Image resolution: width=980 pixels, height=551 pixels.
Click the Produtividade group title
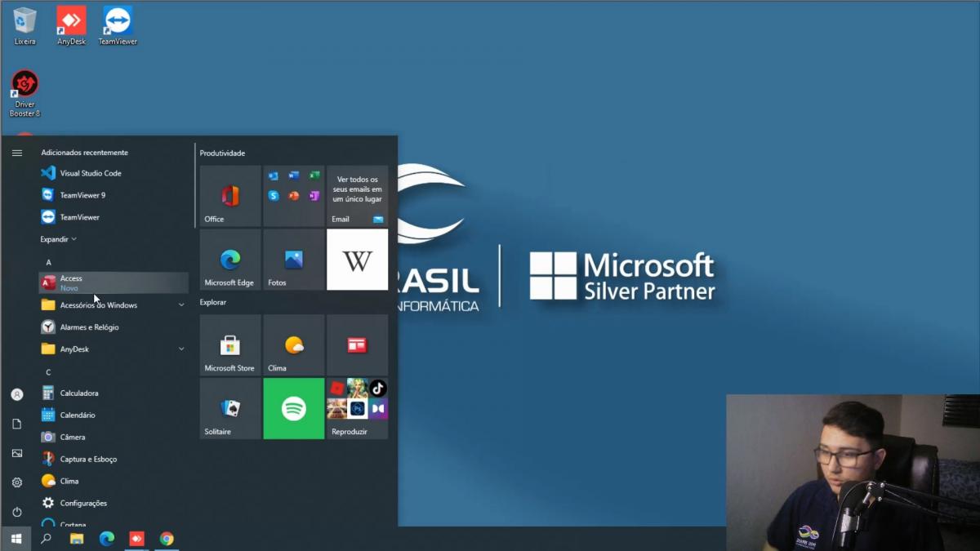(222, 153)
